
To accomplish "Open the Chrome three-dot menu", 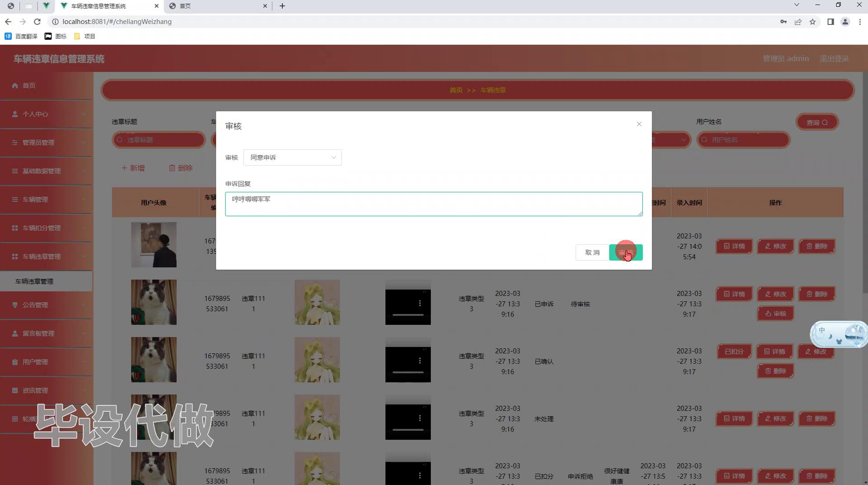I will pos(860,22).
